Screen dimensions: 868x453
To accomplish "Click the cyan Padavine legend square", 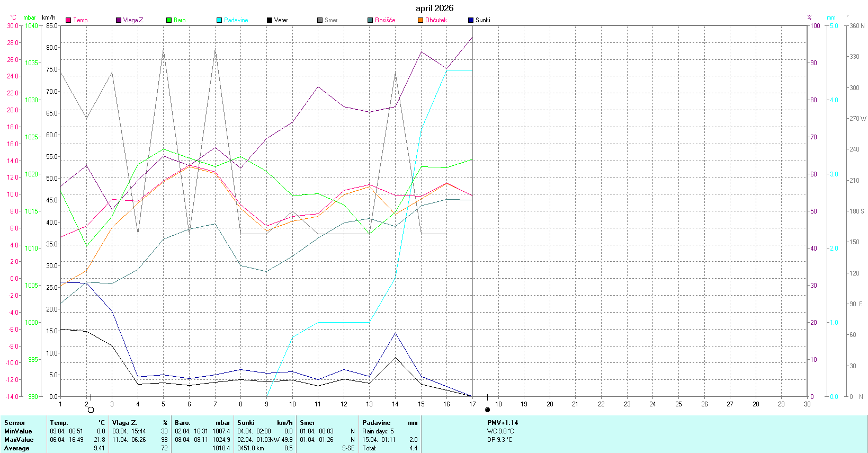I will tap(219, 20).
